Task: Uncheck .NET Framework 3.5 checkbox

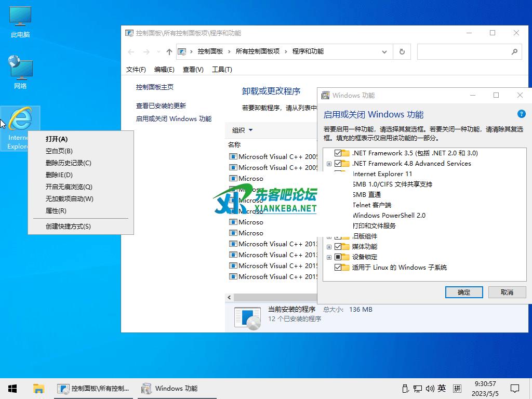Action: coord(338,153)
